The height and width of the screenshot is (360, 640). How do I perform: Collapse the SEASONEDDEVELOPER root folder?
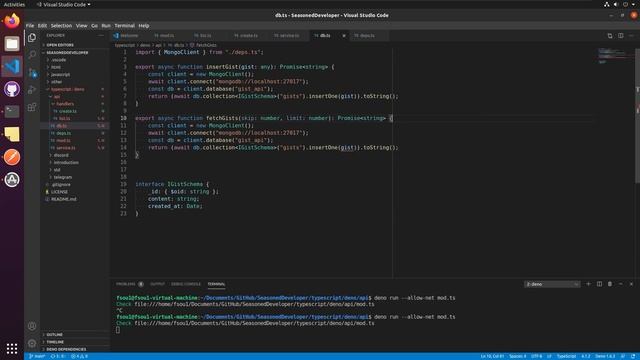point(67,53)
